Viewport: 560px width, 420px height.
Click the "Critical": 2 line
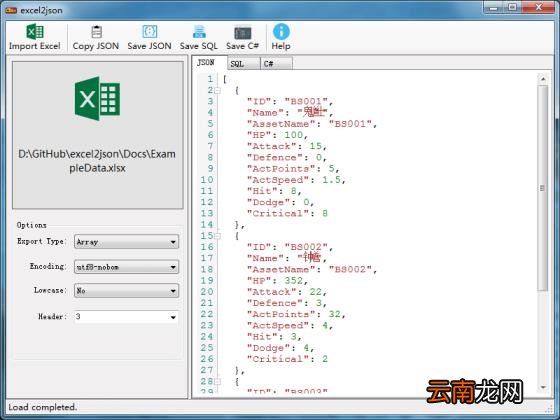[287, 359]
